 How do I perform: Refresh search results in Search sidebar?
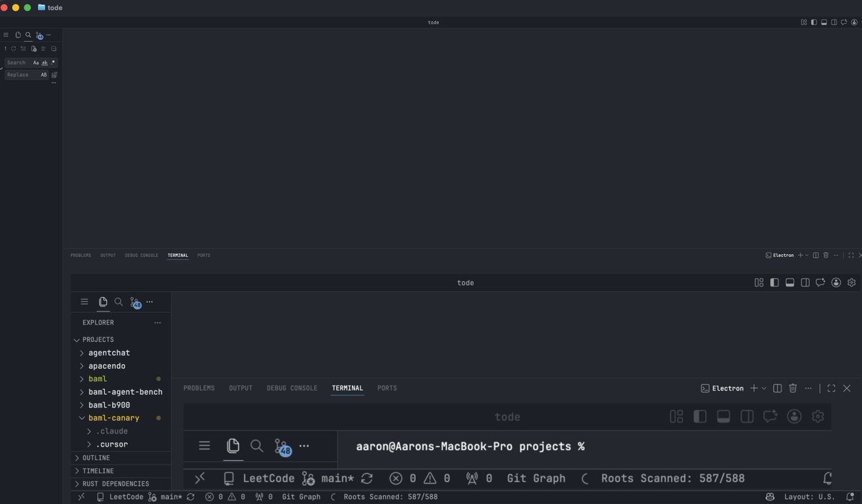tap(13, 49)
